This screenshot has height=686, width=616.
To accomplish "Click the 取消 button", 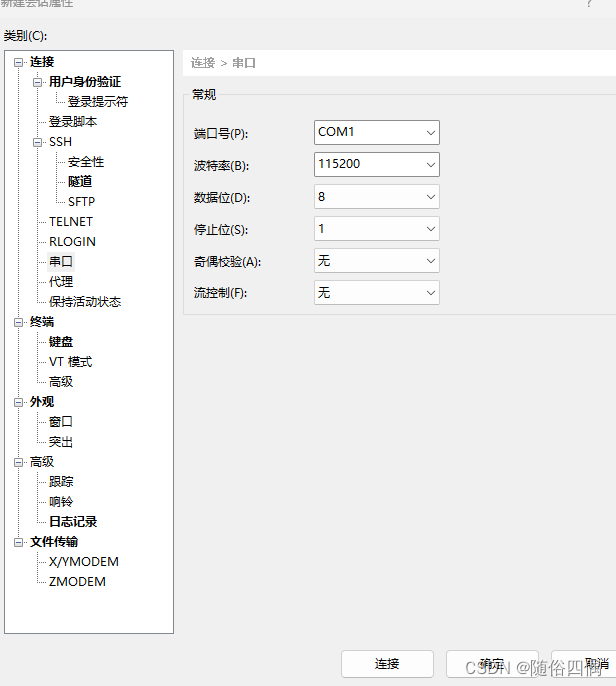I will point(586,664).
